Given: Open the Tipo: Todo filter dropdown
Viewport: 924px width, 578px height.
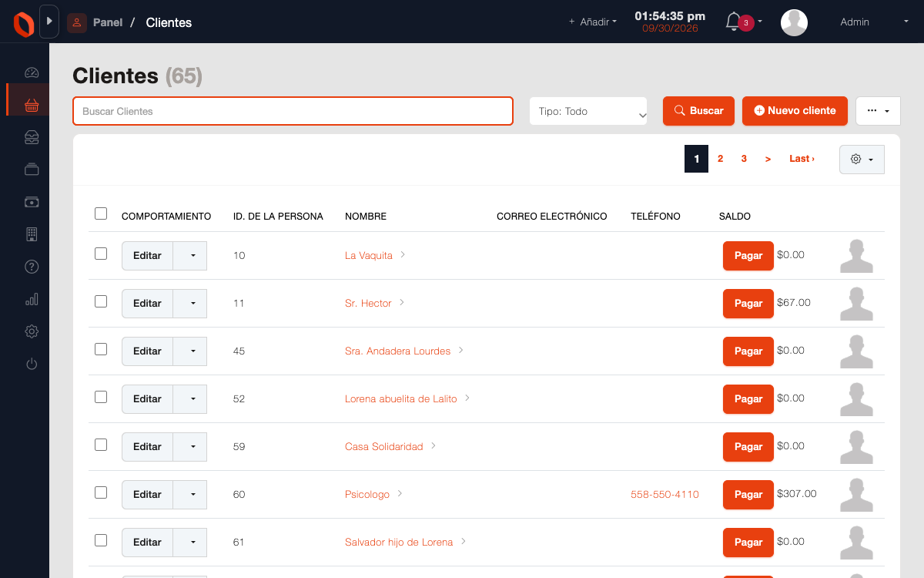Looking at the screenshot, I should pyautogui.click(x=588, y=111).
